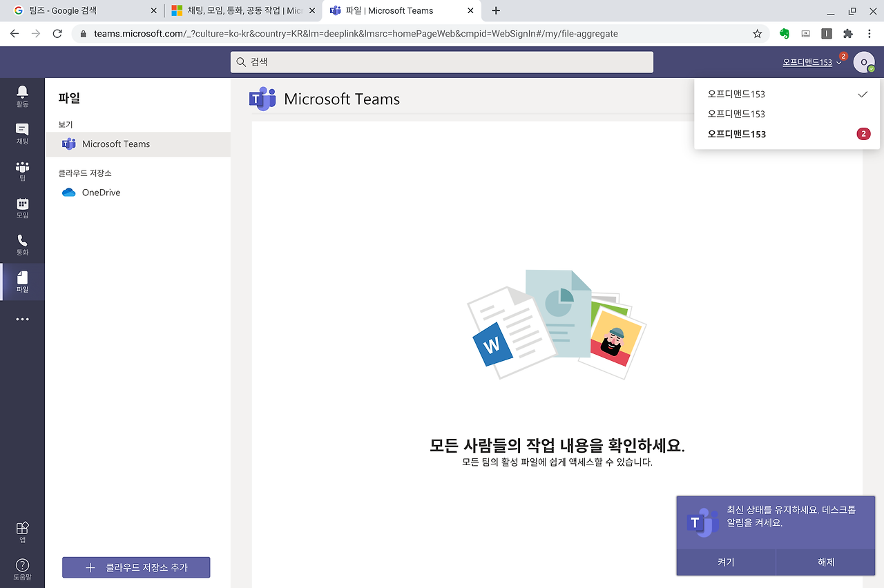
Task: Go back to the previous page
Action: 15,33
